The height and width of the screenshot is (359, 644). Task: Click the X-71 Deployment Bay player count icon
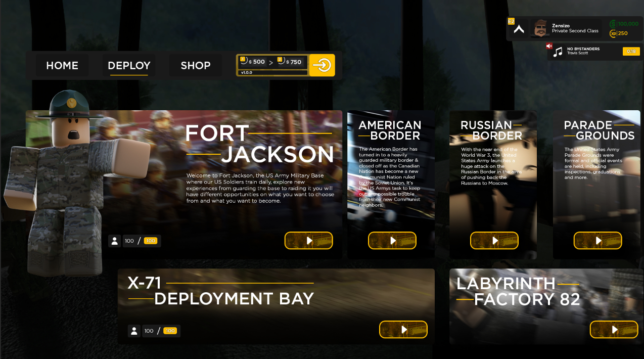pos(134,331)
